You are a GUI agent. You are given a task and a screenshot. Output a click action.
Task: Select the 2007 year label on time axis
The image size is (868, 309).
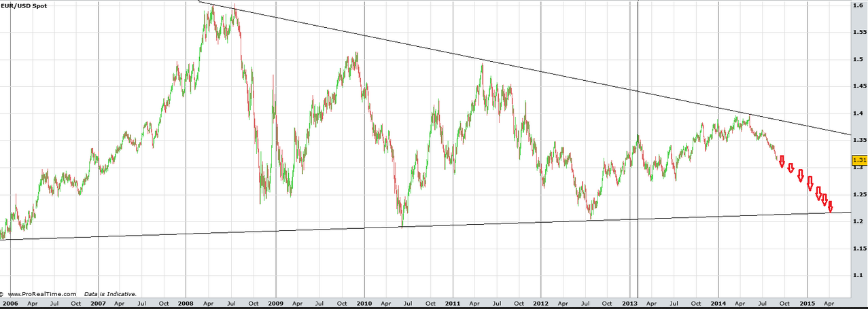click(98, 303)
